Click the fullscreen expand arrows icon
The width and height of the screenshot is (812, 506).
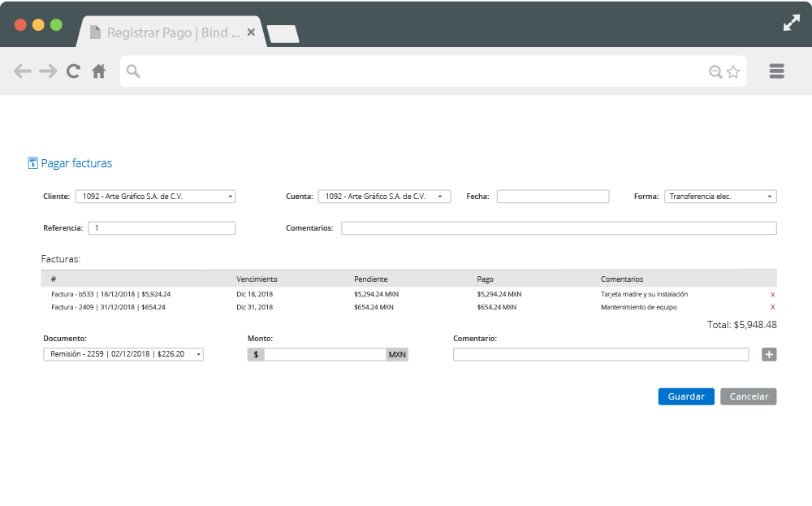pos(792,22)
